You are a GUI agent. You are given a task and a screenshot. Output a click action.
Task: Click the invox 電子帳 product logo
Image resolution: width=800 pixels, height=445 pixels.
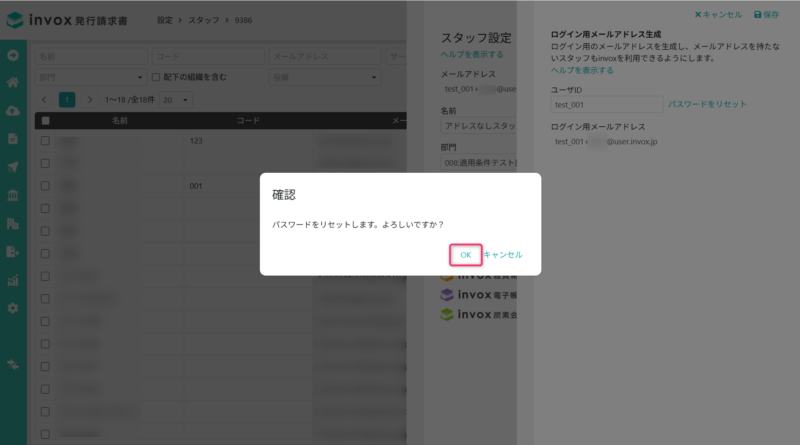(x=479, y=295)
